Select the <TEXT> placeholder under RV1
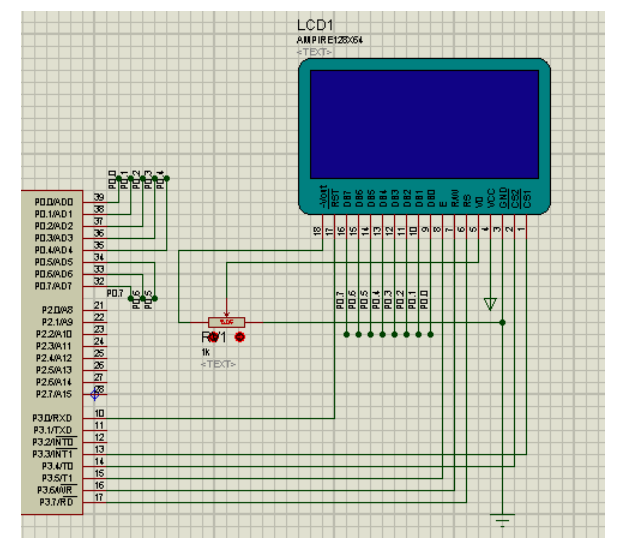Viewport: 640px width, 552px height. [218, 364]
